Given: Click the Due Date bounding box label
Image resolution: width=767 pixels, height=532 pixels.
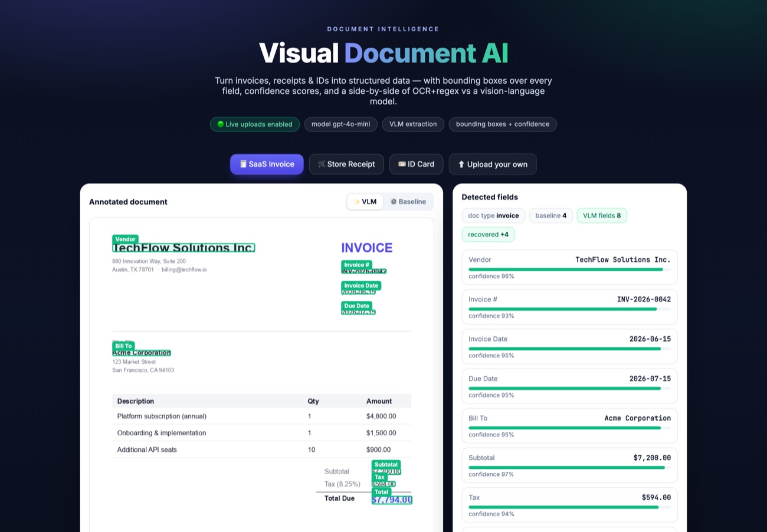Looking at the screenshot, I should coord(357,306).
